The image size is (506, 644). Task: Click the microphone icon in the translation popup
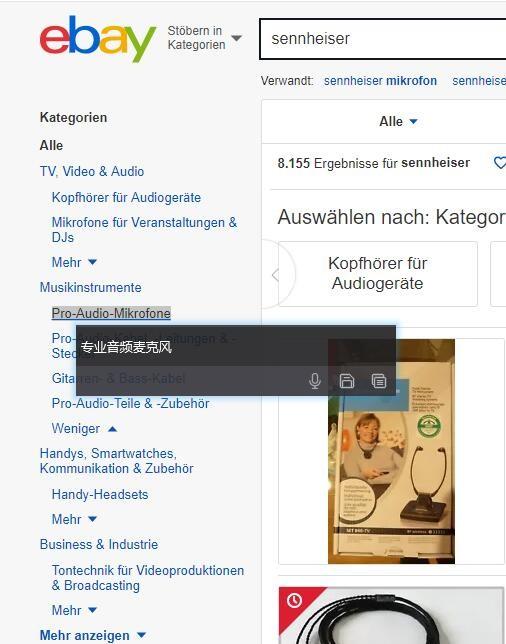point(315,381)
